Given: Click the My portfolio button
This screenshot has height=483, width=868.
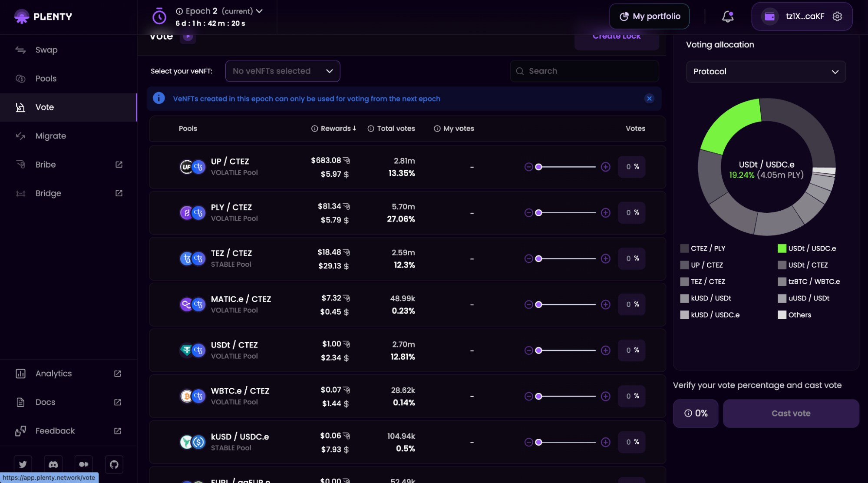Looking at the screenshot, I should point(649,17).
